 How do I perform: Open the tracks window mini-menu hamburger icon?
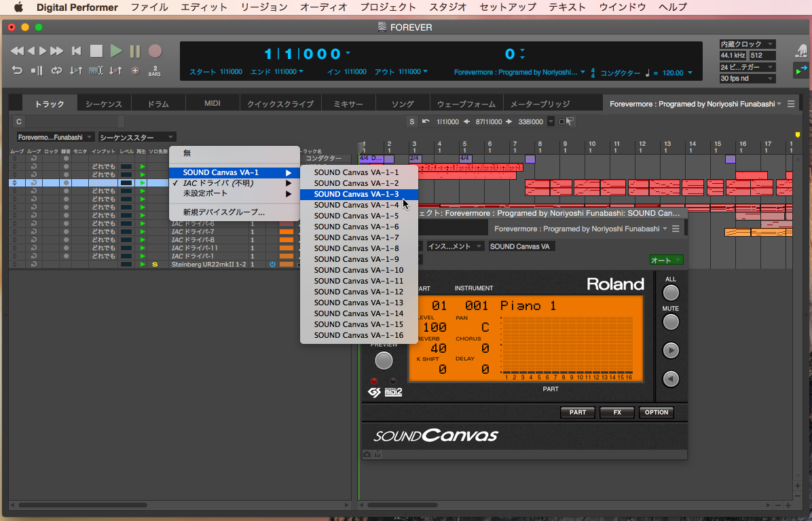[791, 104]
